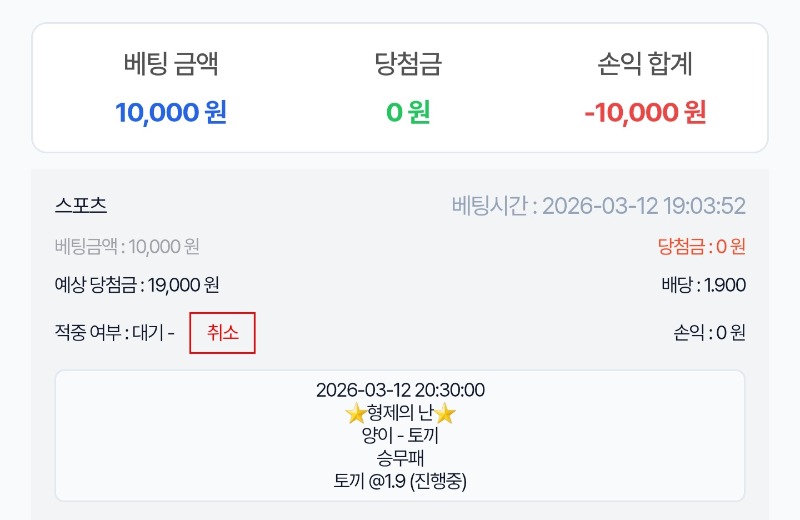Click the red 취소 cancel button

click(222, 333)
